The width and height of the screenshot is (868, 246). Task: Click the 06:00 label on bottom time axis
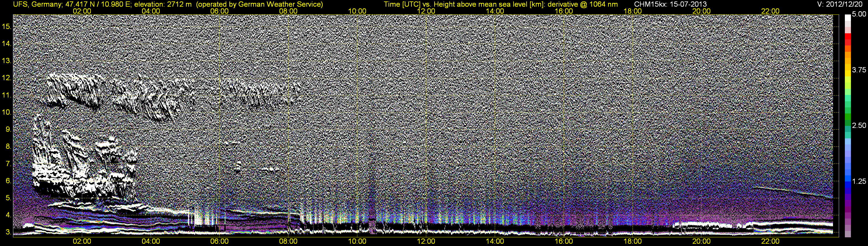(219, 242)
